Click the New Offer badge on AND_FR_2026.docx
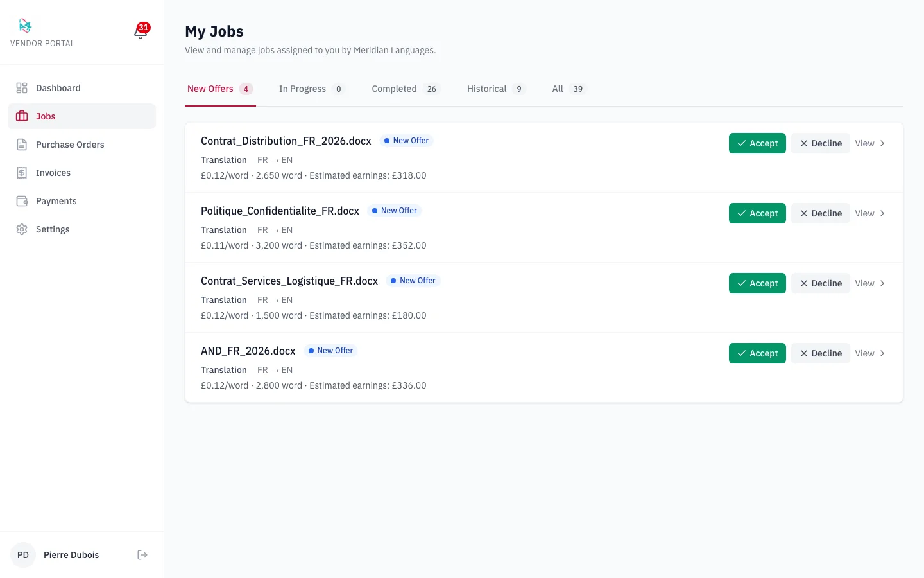This screenshot has height=578, width=924. pos(330,351)
